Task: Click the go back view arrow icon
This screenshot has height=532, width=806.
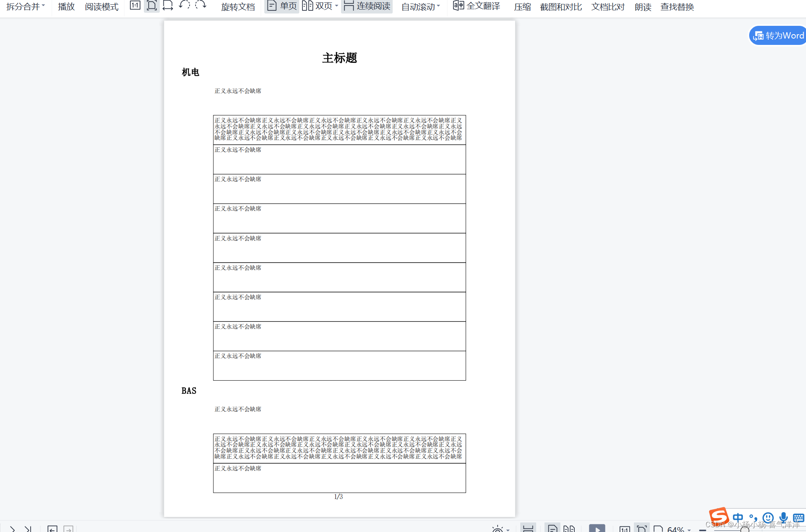Action: (x=52, y=529)
